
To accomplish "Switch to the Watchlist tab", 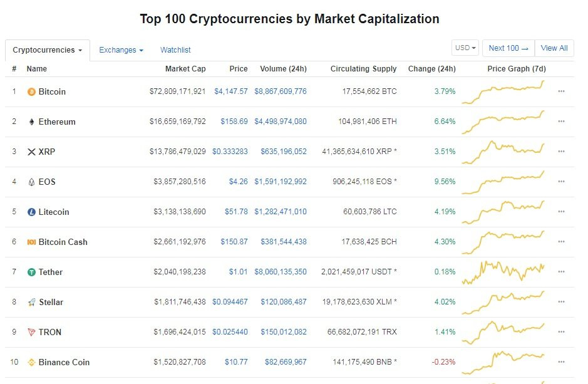I will pyautogui.click(x=175, y=50).
